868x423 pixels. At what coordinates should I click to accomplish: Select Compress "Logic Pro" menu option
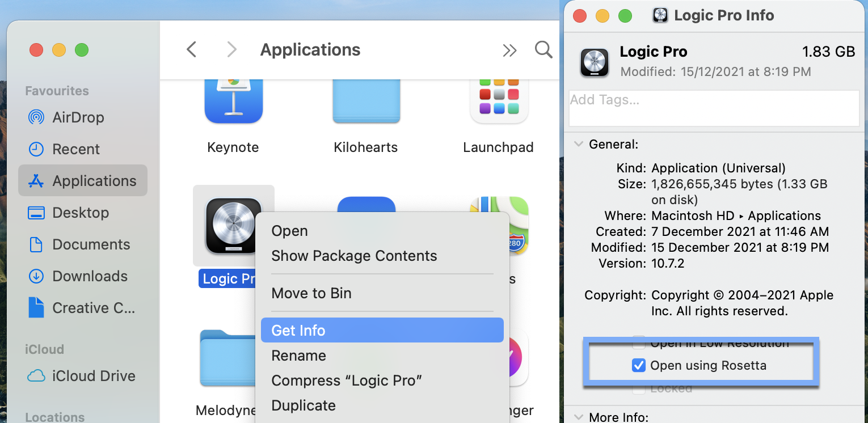pos(347,380)
